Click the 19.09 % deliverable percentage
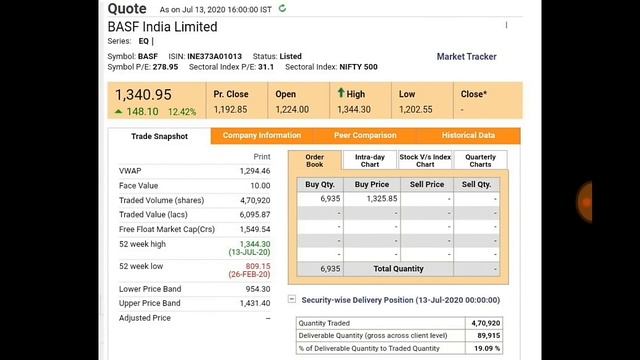This screenshot has height=360, width=640. click(487, 349)
